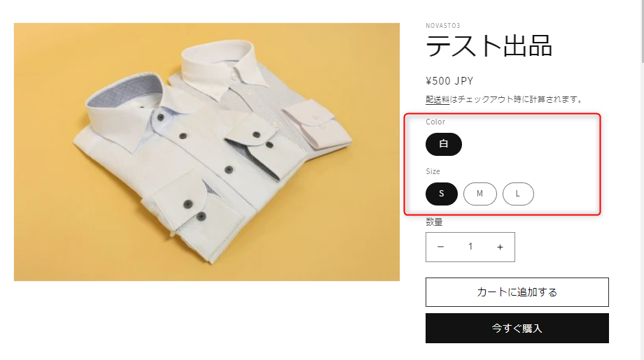Click the Color option label
Image resolution: width=644 pixels, height=360 pixels.
[435, 122]
